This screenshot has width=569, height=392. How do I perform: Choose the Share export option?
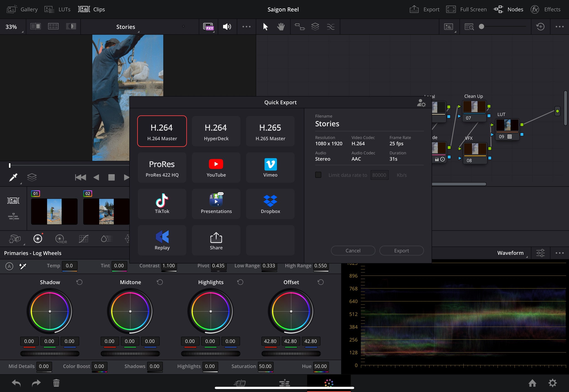[216, 240]
